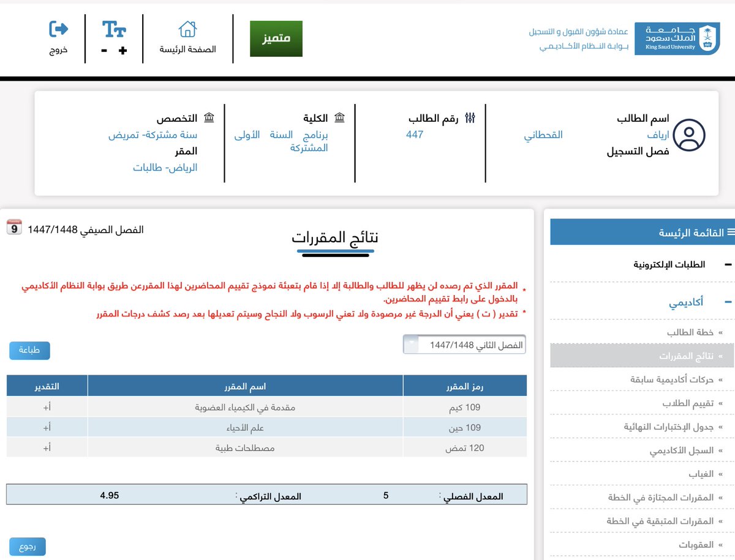The width and height of the screenshot is (735, 560).
Task: Click the grade in the 109 كيم row
Action: pyautogui.click(x=47, y=407)
